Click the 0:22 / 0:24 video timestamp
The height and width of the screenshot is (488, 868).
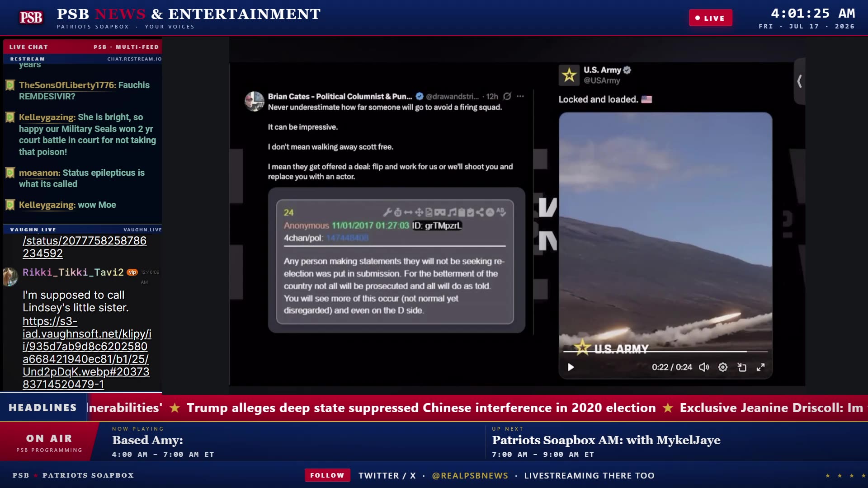pos(672,367)
